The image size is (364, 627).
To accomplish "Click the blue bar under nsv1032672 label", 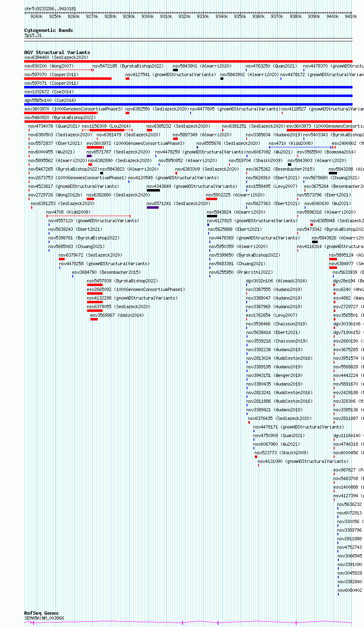I will click(x=188, y=96).
